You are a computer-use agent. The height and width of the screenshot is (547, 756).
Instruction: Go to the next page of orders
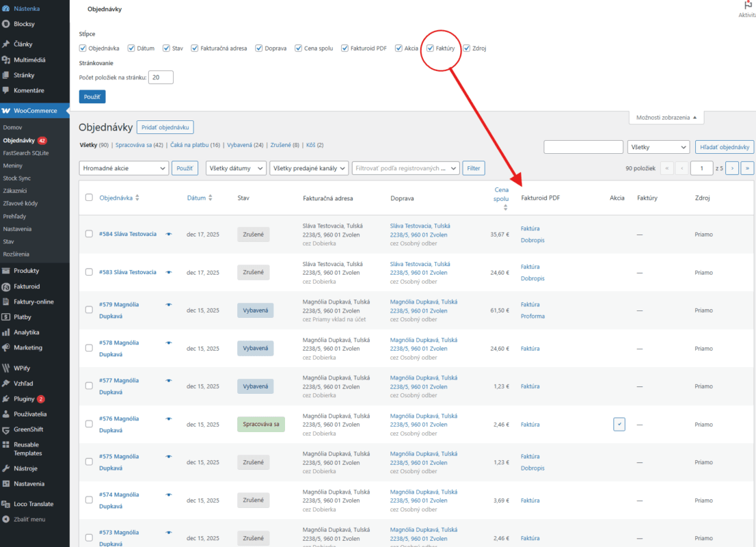pos(731,168)
